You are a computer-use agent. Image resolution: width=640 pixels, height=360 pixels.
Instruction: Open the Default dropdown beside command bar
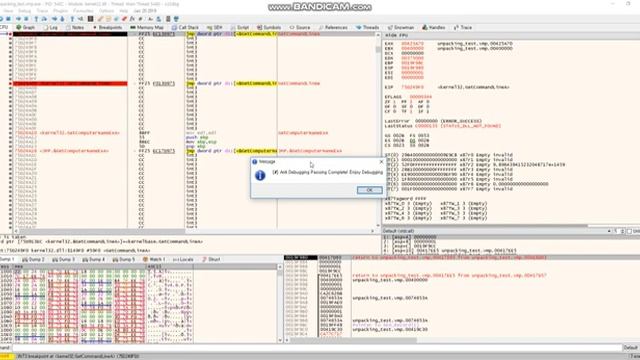[631, 348]
